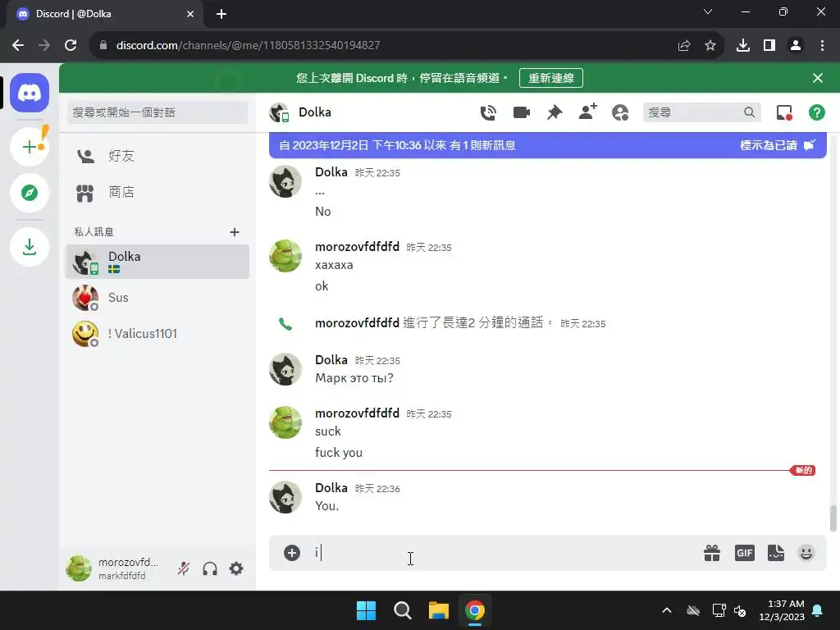
Task: Open GIF picker
Action: tap(745, 553)
